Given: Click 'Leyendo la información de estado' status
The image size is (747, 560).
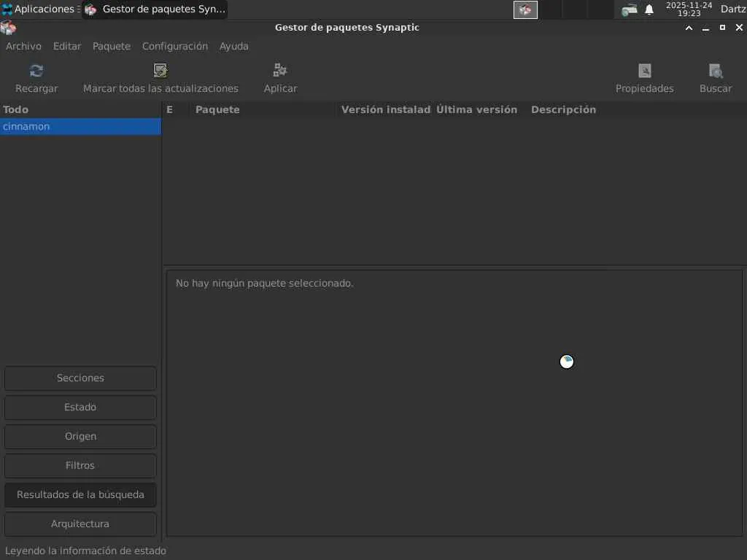Looking at the screenshot, I should (x=86, y=551).
